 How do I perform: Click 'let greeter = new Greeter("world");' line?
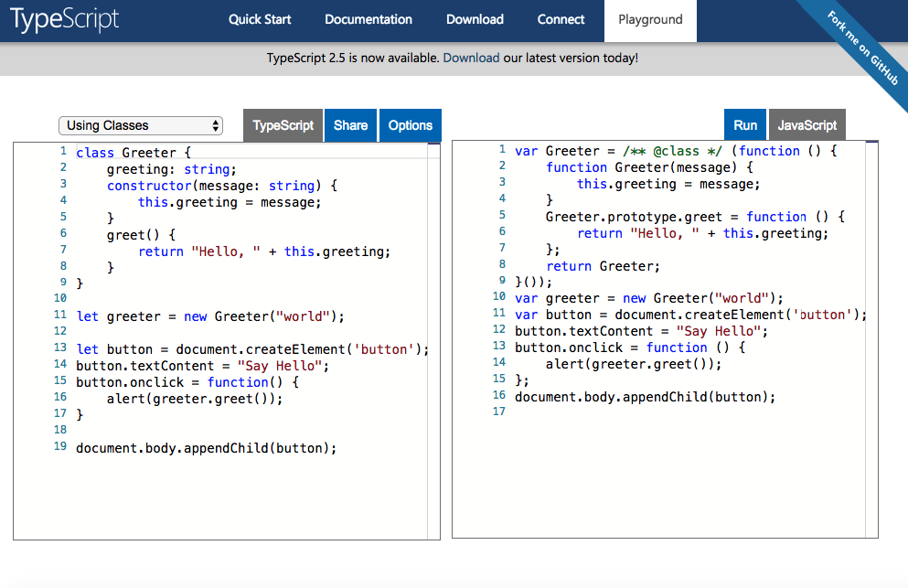tap(210, 317)
